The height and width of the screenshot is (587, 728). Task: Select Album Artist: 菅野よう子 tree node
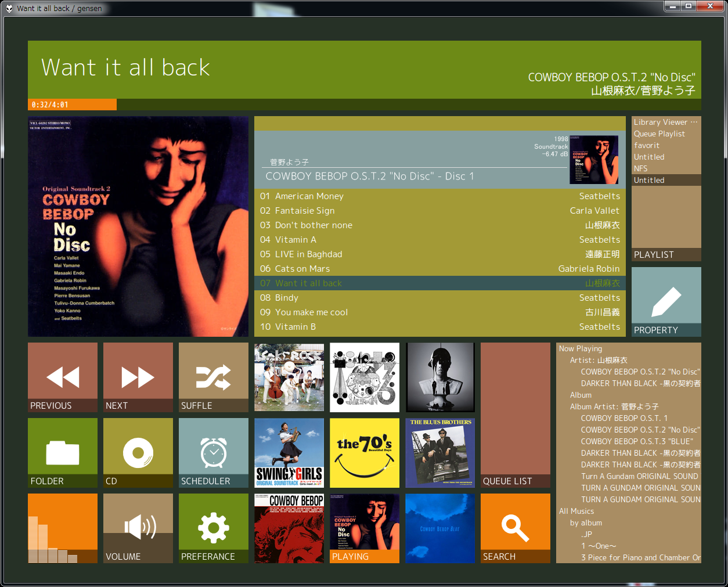[x=614, y=406]
